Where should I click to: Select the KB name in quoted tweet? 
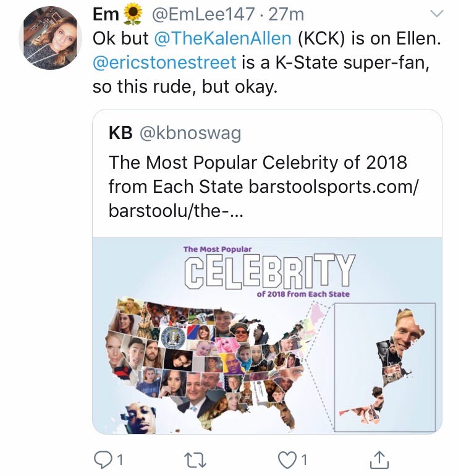pos(121,132)
